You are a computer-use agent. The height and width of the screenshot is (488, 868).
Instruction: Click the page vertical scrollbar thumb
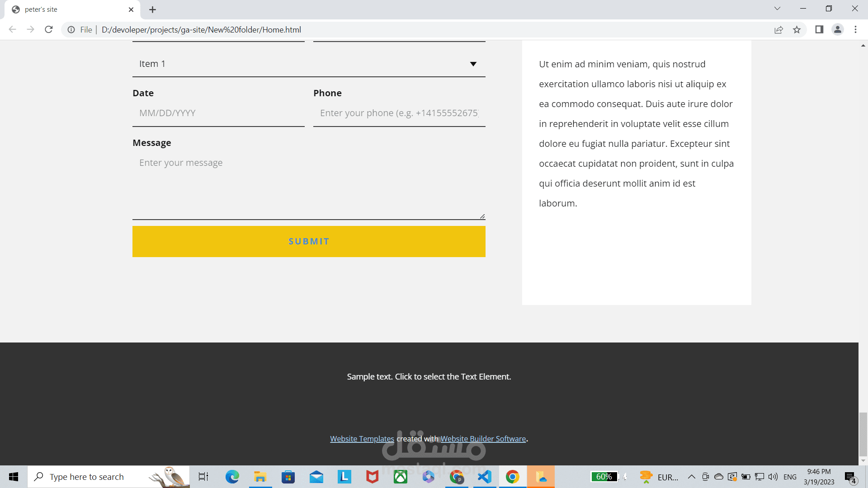tap(863, 434)
